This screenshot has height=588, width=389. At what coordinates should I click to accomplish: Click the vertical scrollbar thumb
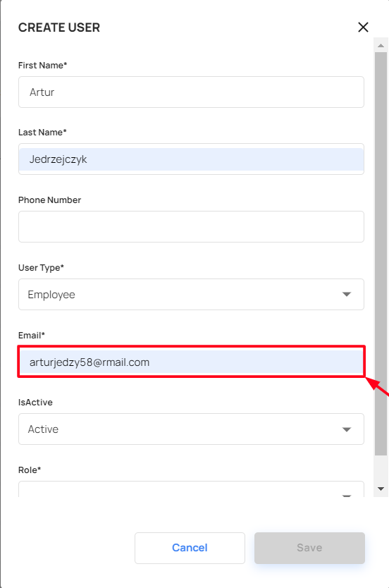pos(381,254)
